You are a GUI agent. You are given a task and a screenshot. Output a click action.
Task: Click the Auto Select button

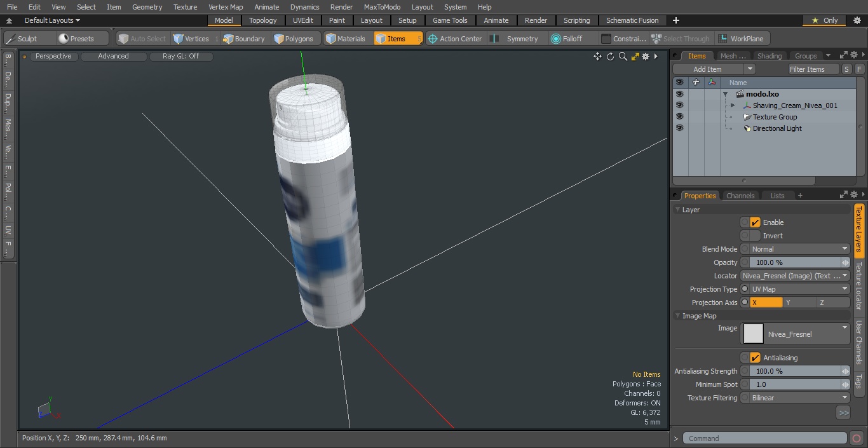142,39
